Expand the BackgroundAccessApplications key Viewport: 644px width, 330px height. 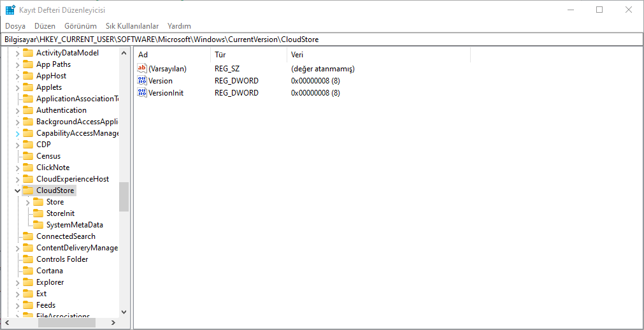tap(17, 122)
